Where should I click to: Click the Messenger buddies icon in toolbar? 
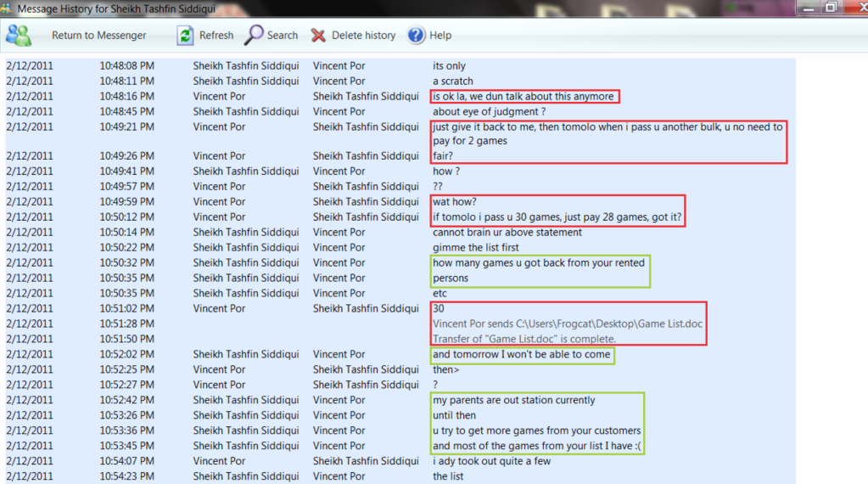pyautogui.click(x=18, y=36)
